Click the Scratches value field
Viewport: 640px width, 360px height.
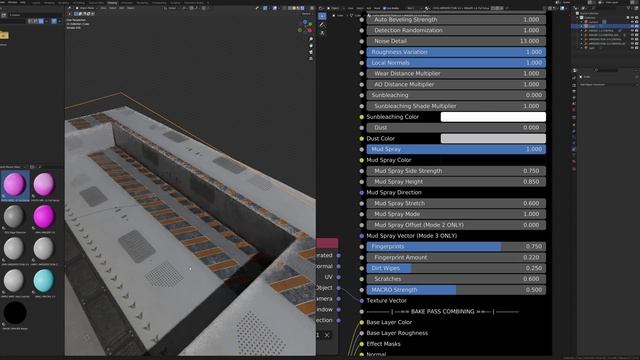(x=456, y=279)
